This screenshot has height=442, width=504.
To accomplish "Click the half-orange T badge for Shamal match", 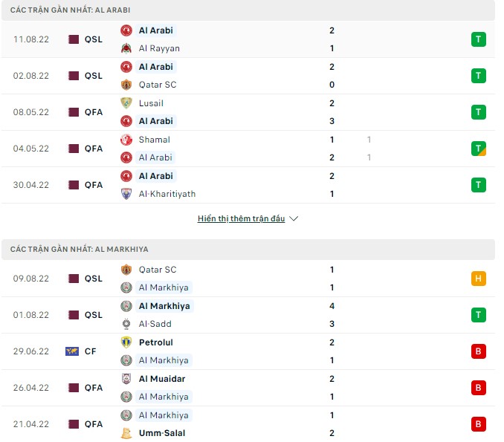I will point(479,149).
